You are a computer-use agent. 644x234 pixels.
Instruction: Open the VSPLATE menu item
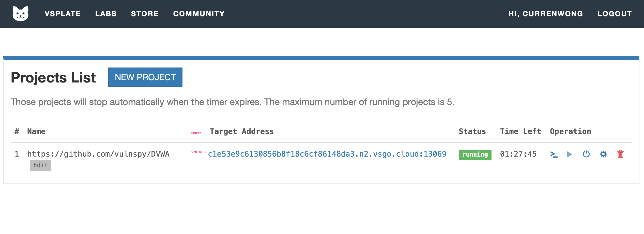pos(63,14)
